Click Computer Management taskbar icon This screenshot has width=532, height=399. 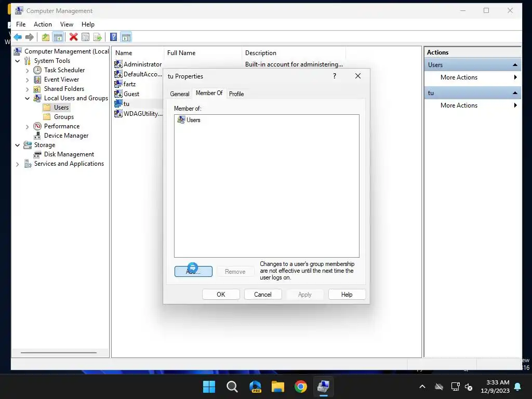(x=323, y=387)
